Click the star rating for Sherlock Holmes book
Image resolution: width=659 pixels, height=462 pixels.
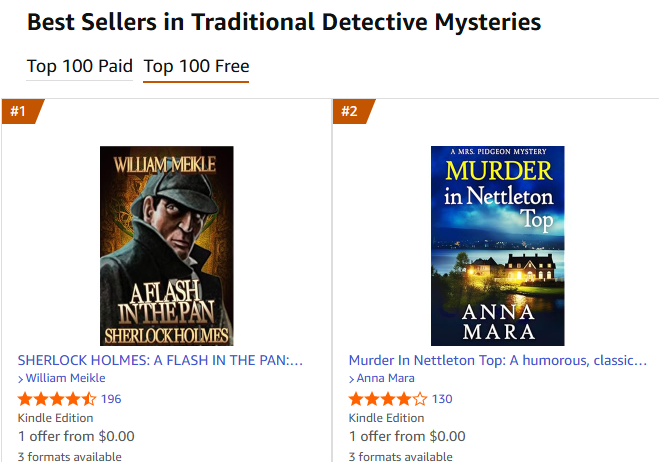pos(57,399)
